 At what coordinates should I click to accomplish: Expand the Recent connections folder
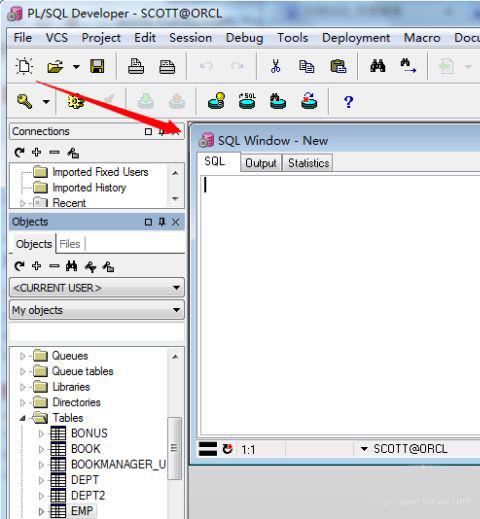[x=22, y=203]
